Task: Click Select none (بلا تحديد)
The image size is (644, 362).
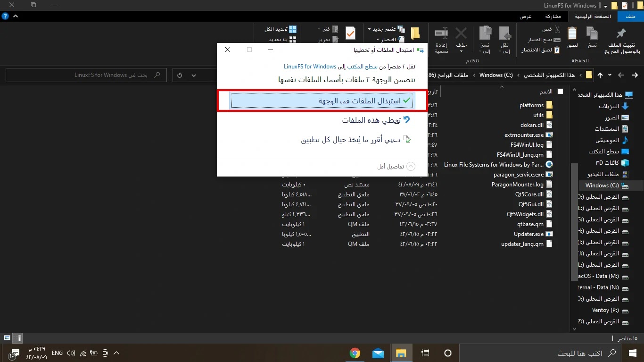Action: tap(282, 40)
